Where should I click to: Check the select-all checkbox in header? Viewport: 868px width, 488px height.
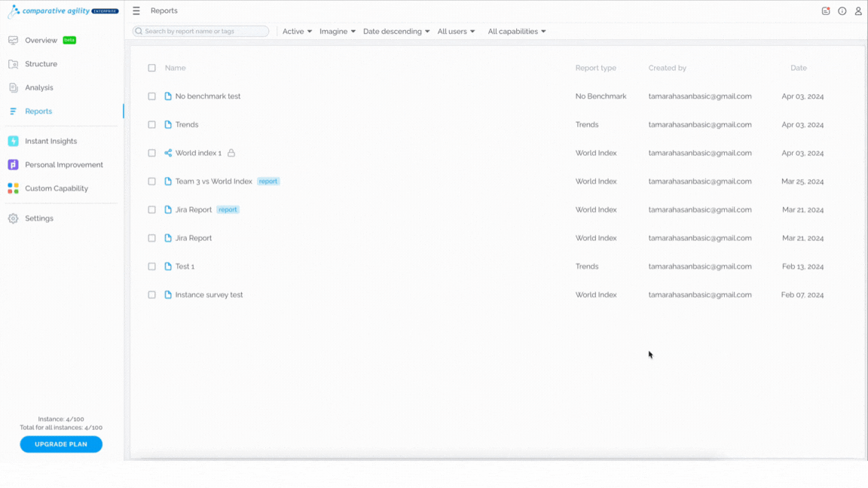[x=151, y=68]
